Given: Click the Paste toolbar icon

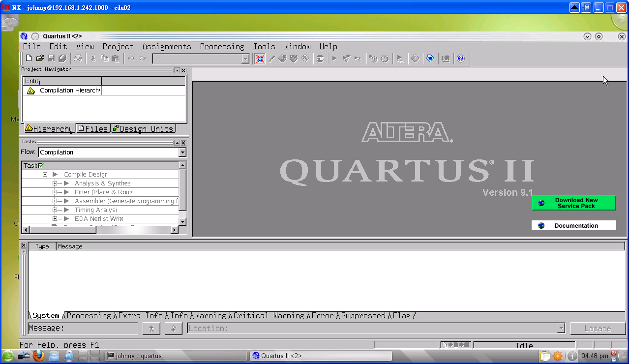Looking at the screenshot, I should tap(116, 59).
